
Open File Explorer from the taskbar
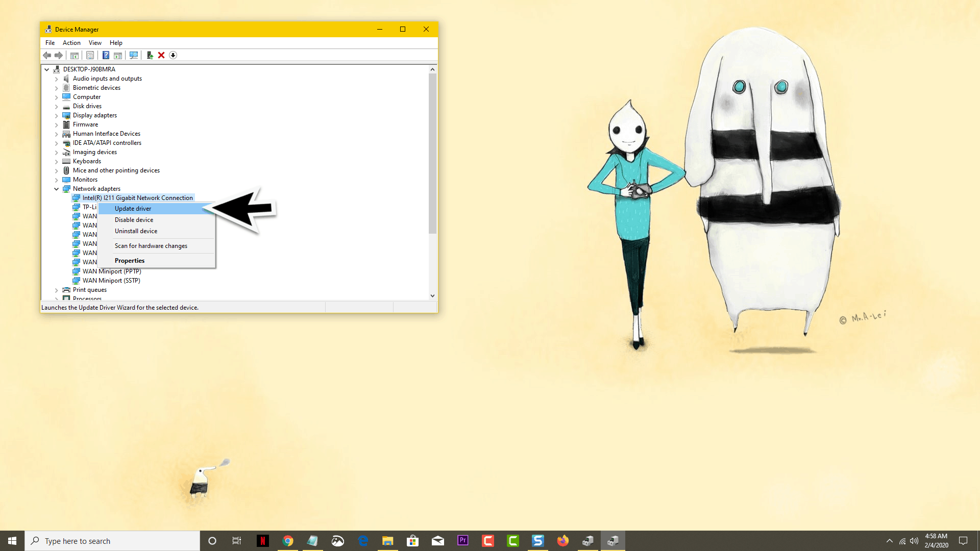(388, 541)
